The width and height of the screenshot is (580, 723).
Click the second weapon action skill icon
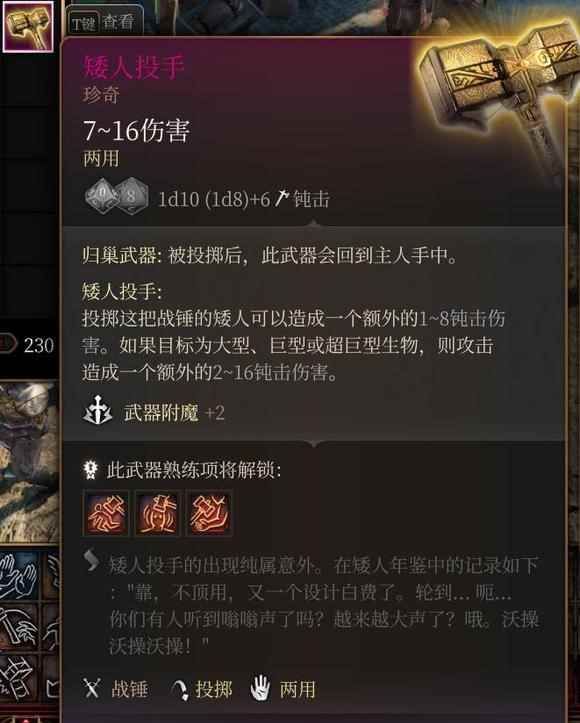click(157, 513)
